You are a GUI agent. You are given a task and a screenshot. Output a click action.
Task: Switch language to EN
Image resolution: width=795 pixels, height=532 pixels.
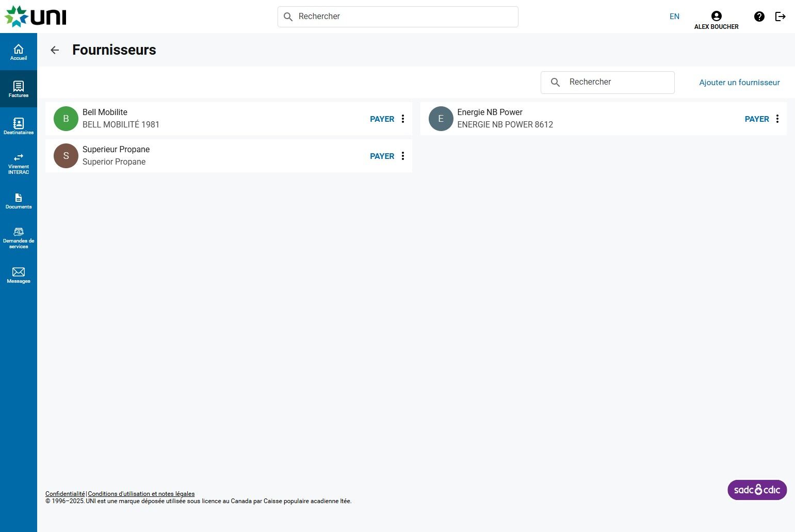pos(674,17)
